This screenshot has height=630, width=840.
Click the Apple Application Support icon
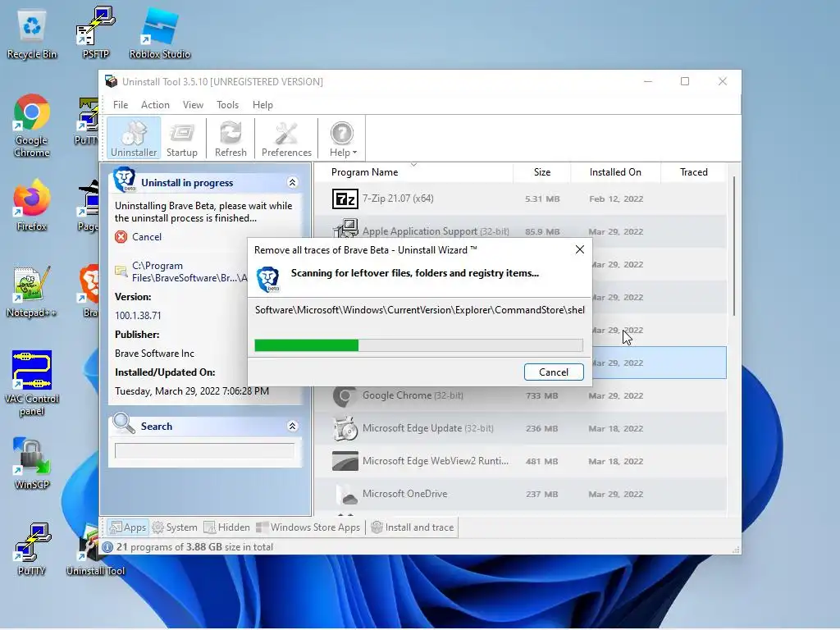(x=345, y=230)
